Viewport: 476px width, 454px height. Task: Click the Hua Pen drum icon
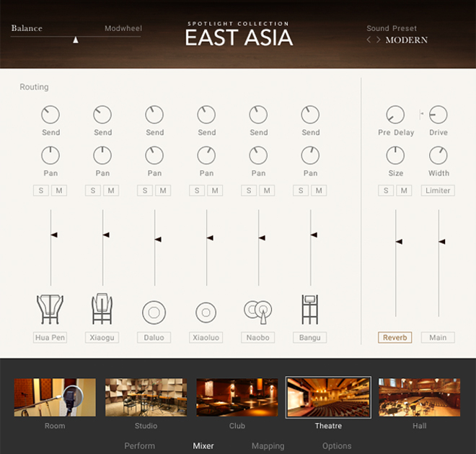click(50, 309)
